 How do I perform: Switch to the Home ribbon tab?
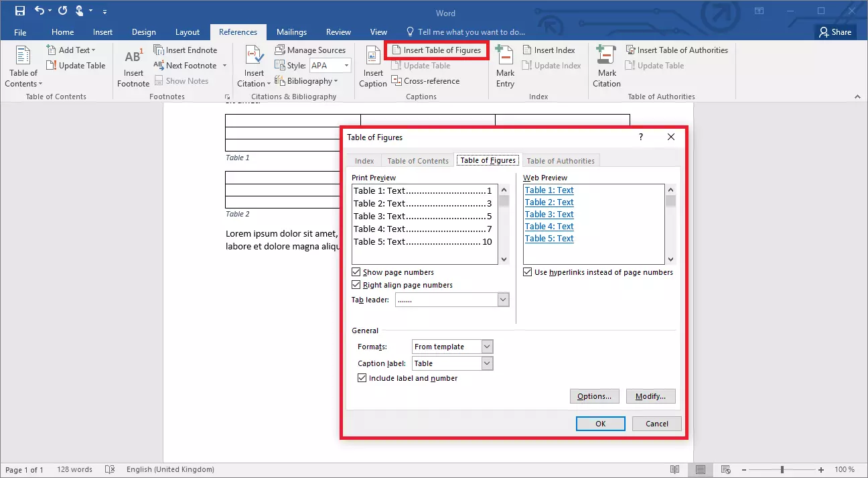(63, 32)
